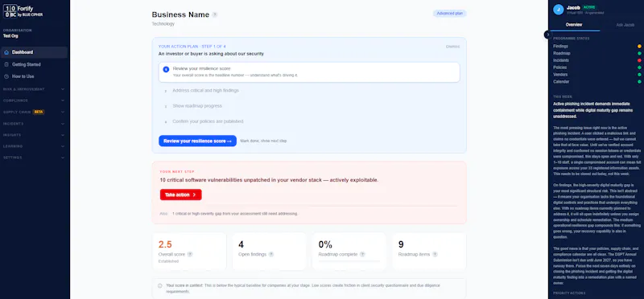Click Roadmap in Programme Status
The height and width of the screenshot is (299, 644).
pyautogui.click(x=561, y=53)
